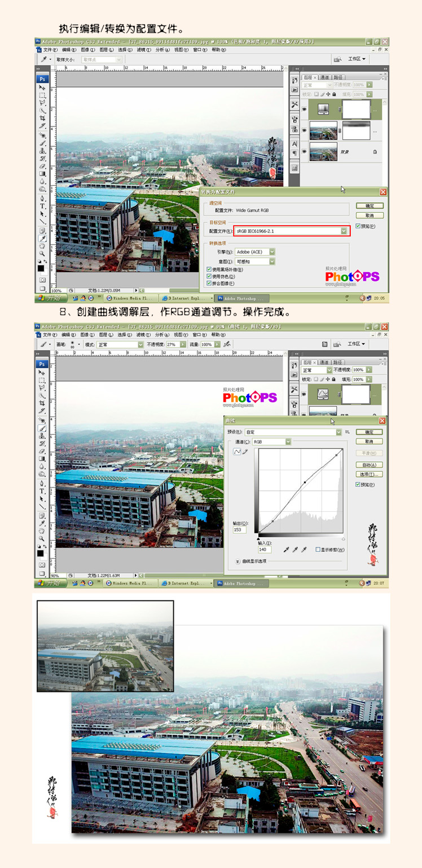Click the 输出(O) value field showing 153

click(x=240, y=529)
